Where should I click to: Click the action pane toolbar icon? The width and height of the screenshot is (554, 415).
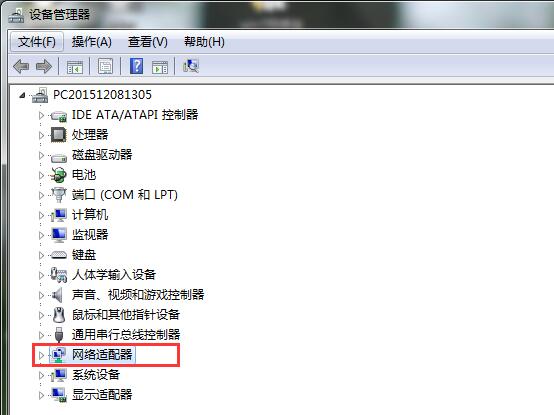click(160, 66)
